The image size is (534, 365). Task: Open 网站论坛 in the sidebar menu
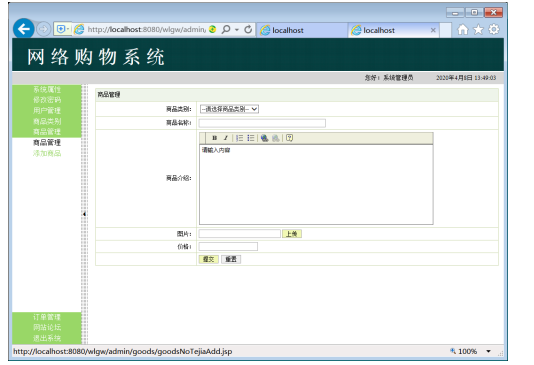[47, 328]
